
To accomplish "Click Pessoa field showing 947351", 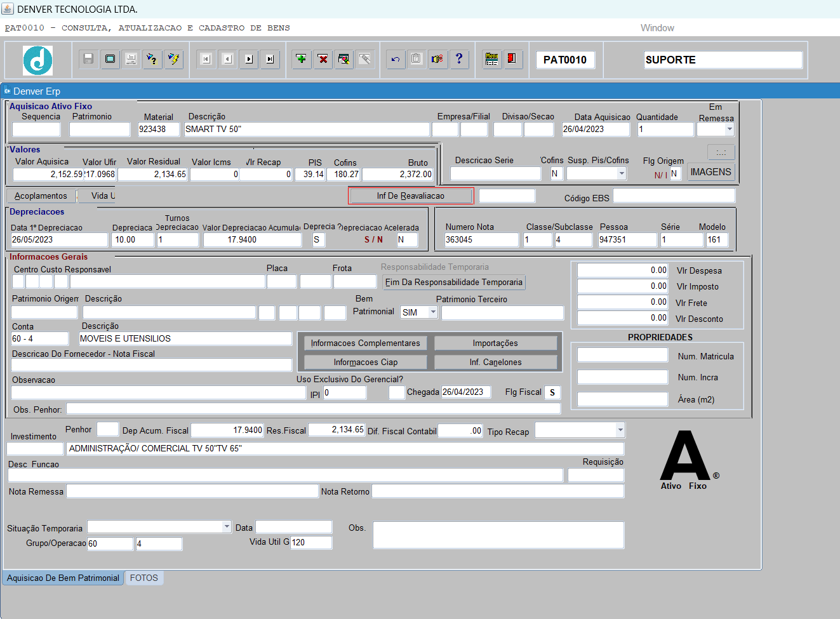I will pos(627,239).
